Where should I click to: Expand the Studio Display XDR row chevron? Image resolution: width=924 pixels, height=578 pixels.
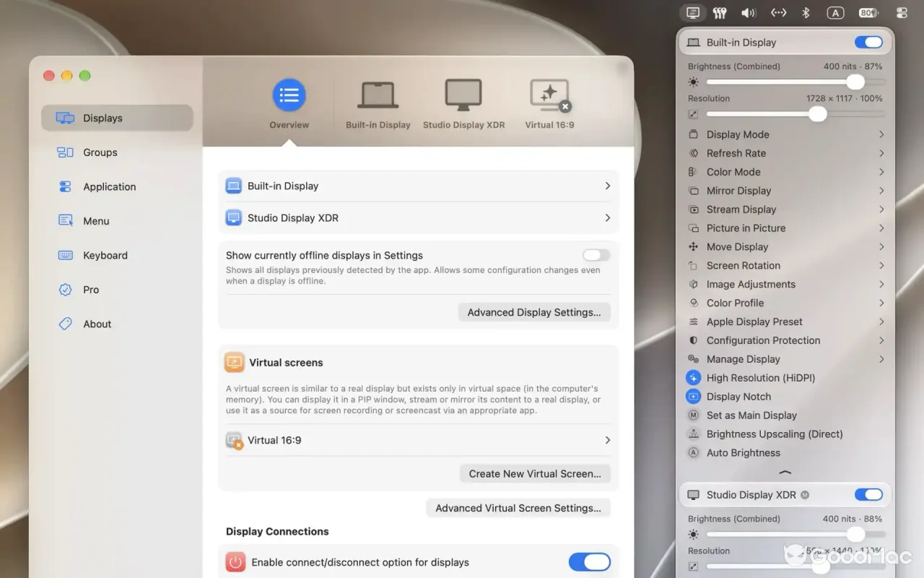[607, 217]
